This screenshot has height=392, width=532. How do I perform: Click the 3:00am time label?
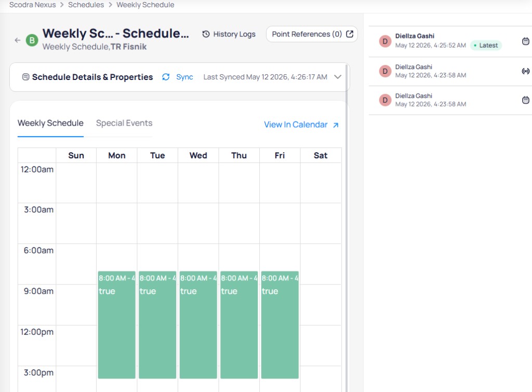coord(38,210)
